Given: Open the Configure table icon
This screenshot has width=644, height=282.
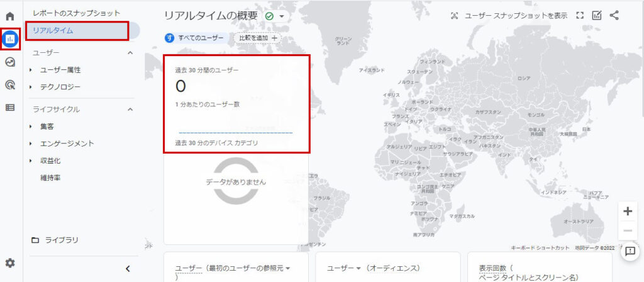Looking at the screenshot, I should (10, 108).
